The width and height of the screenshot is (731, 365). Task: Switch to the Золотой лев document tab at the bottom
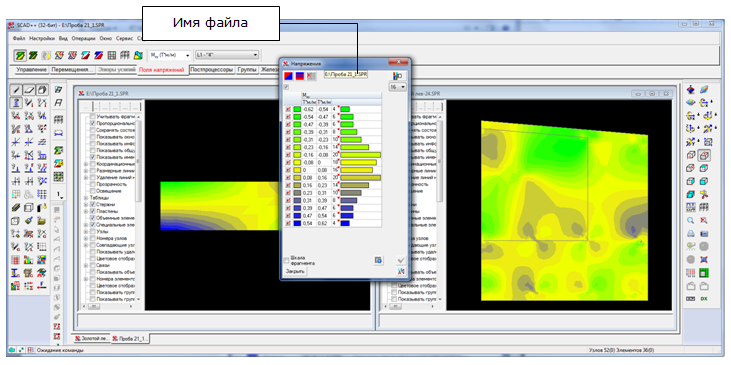(91, 338)
